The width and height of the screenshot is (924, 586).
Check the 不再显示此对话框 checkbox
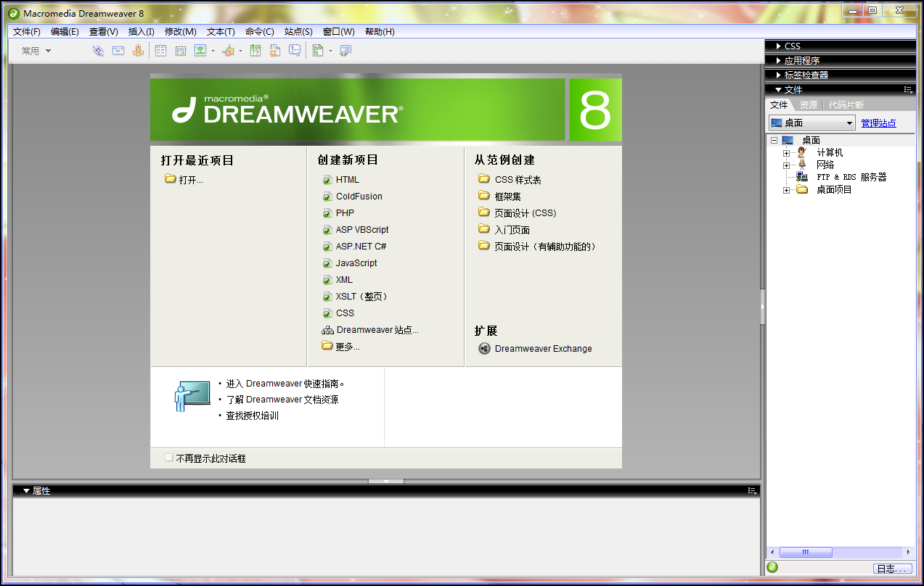[x=169, y=458]
